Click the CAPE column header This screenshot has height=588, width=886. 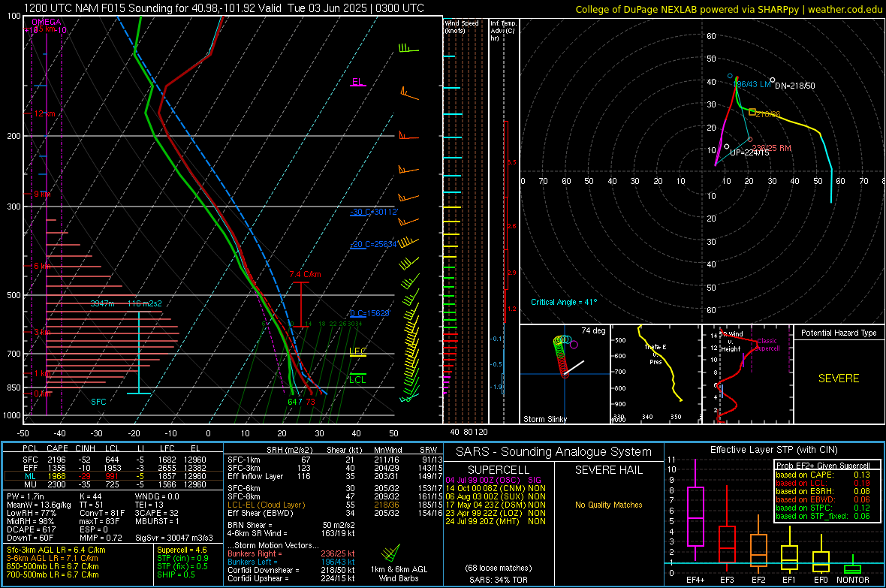57,448
